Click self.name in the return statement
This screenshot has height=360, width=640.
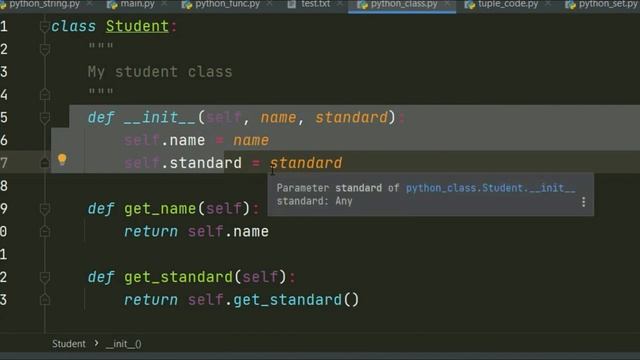[x=228, y=232]
